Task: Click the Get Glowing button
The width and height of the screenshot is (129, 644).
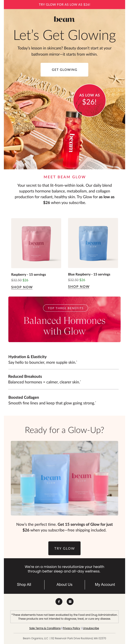Action: [64, 69]
